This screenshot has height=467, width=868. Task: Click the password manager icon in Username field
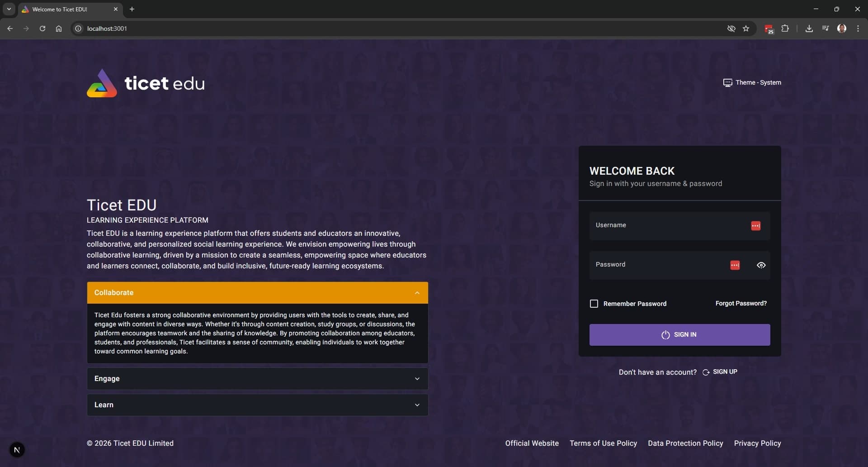tap(755, 226)
